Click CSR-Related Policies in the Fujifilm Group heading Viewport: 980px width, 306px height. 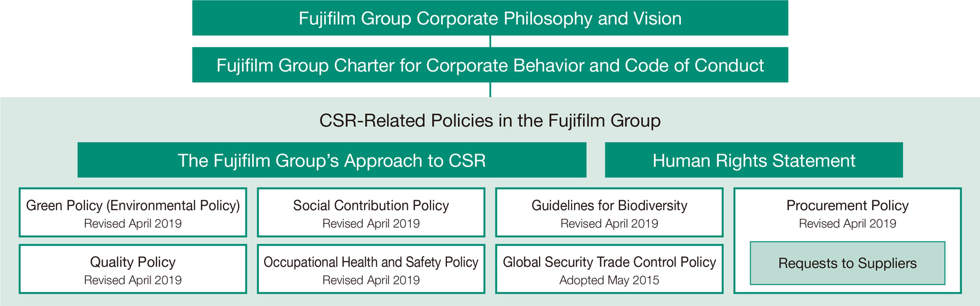click(x=490, y=121)
